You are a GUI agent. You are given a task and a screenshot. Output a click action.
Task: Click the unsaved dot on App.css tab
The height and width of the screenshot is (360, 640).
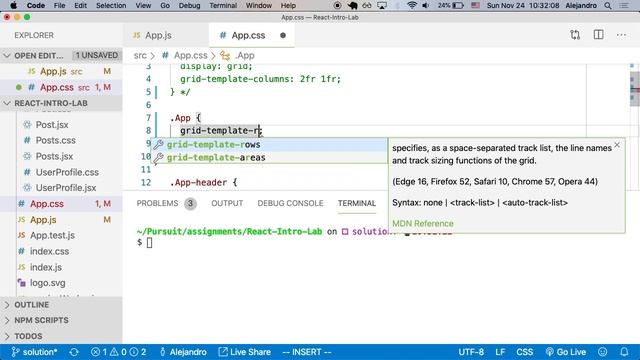(283, 35)
